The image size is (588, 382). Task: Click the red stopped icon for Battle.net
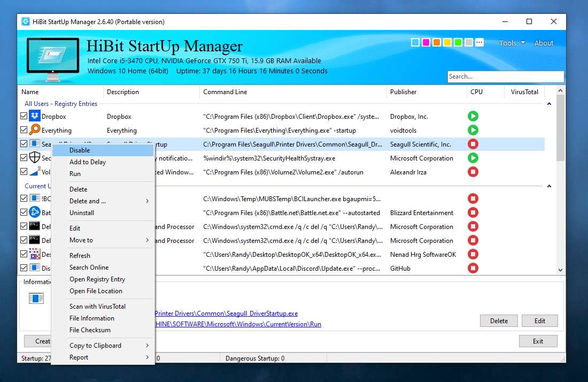coord(473,212)
